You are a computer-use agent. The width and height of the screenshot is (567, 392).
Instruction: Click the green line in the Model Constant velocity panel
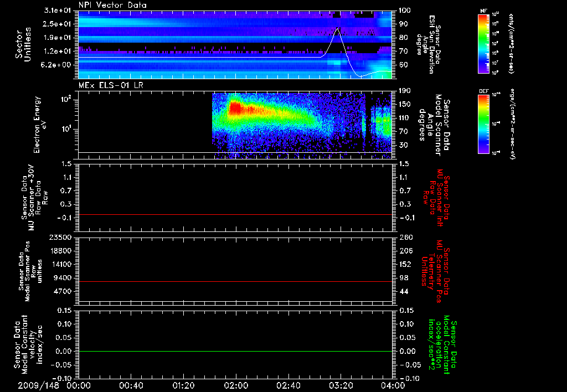click(235, 351)
